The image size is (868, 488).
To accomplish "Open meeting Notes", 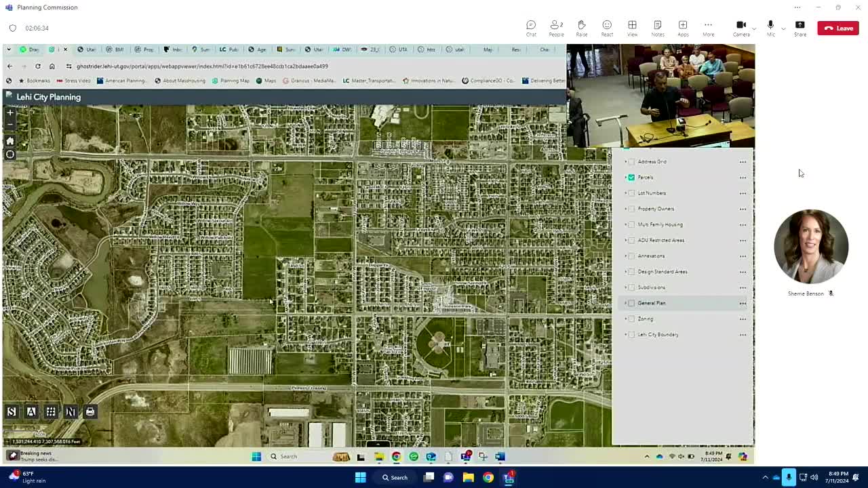I will tap(657, 28).
